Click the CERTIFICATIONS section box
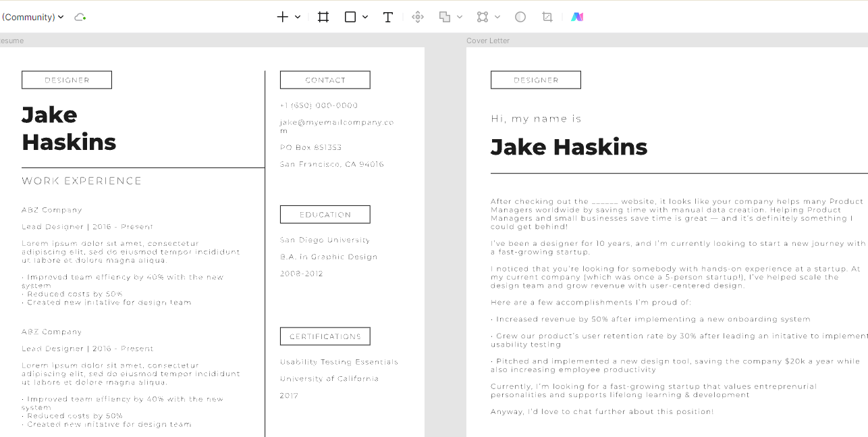868x437 pixels. tap(325, 336)
